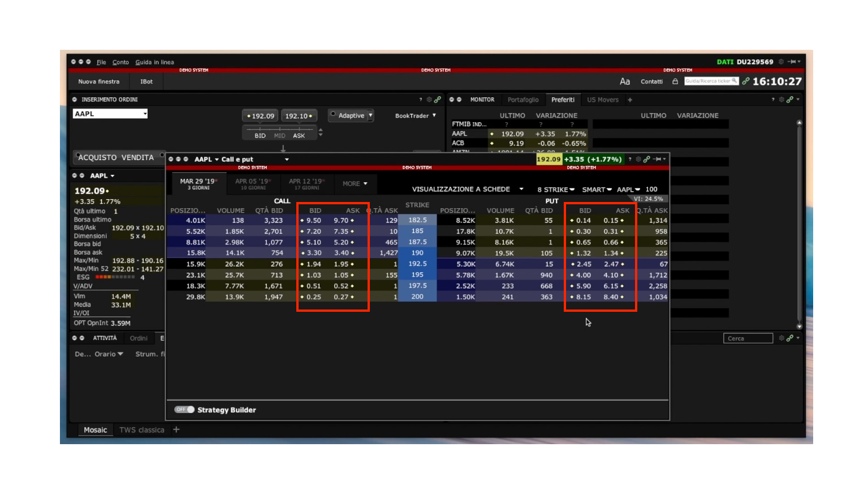Select BID on the price selector
Screen dimensions: 868x490
click(x=260, y=136)
